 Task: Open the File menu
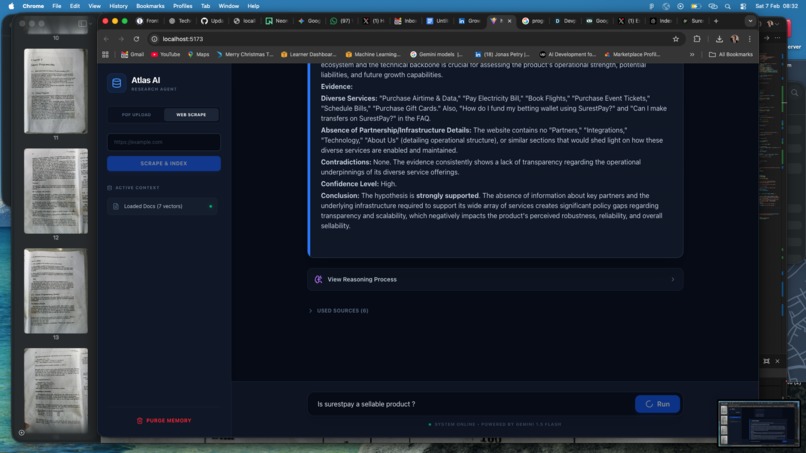point(57,6)
